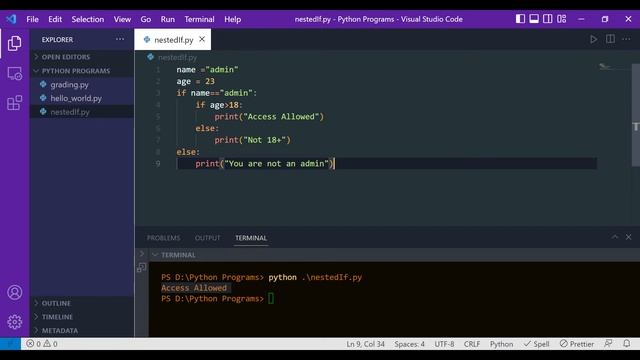Expand the Outline section
This screenshot has height=360, width=640.
click(x=82, y=303)
